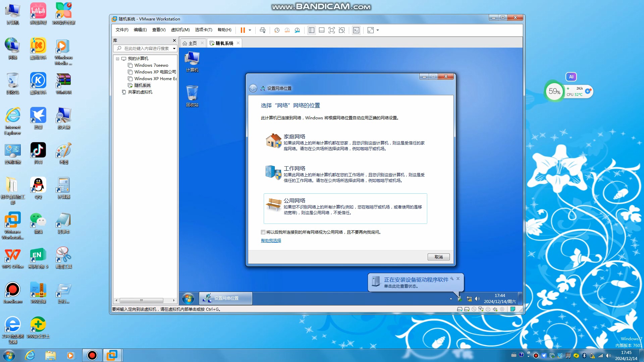Click the 59% memory usage circle
Screen dimensions: 644x362
pos(554,91)
